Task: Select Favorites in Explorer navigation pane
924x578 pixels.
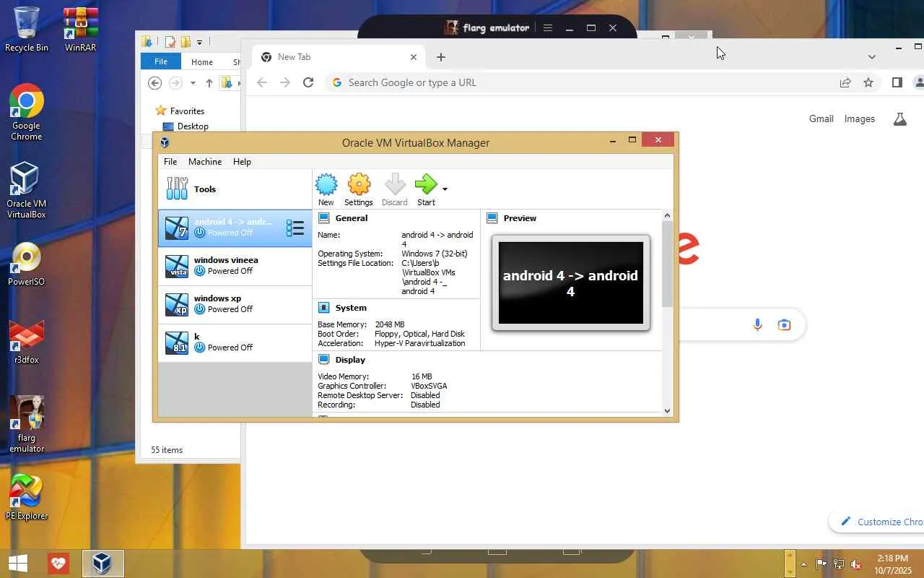Action: (187, 111)
